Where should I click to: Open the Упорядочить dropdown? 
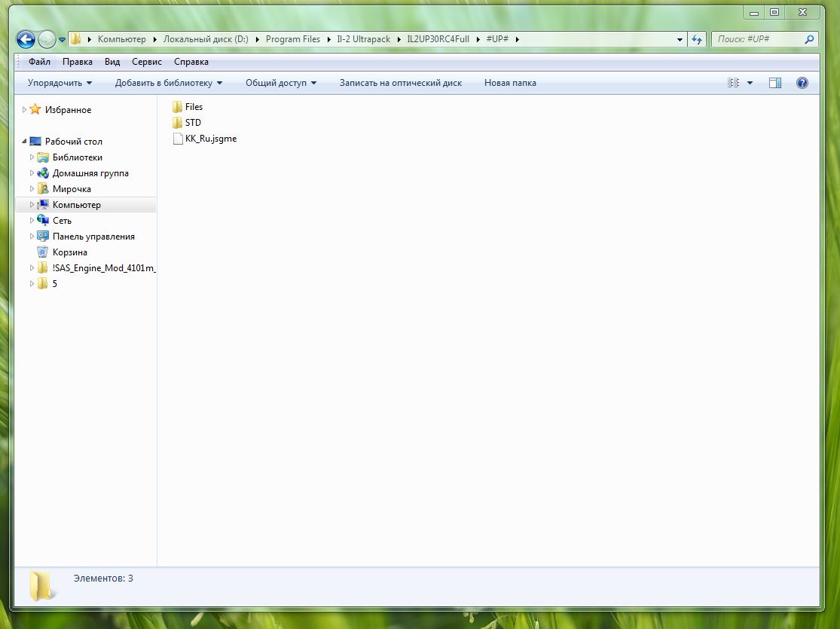(x=60, y=83)
